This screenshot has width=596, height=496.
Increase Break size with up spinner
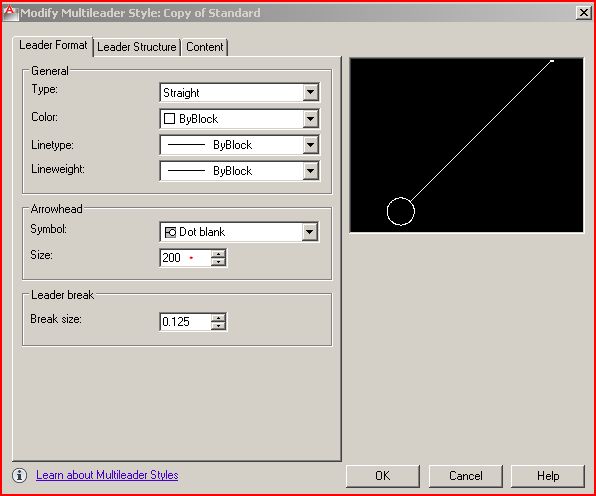[x=219, y=318]
